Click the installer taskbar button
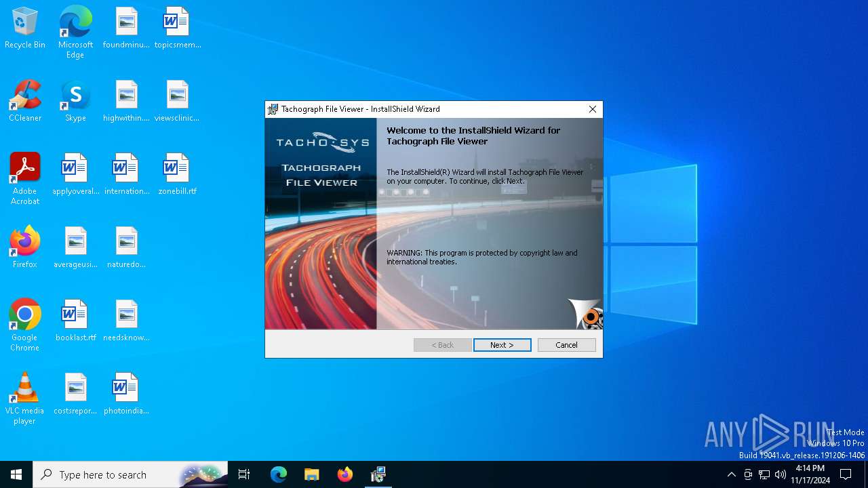Image resolution: width=868 pixels, height=488 pixels. (x=378, y=474)
